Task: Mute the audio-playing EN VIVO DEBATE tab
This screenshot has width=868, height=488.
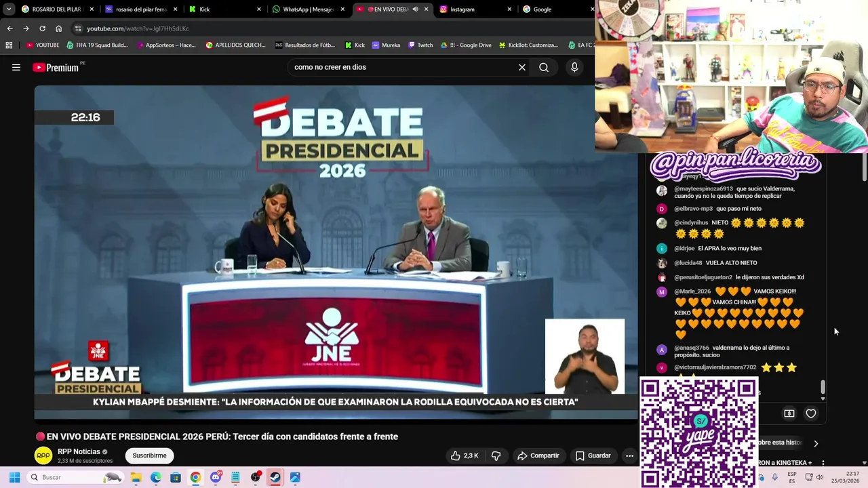Action: pyautogui.click(x=415, y=9)
